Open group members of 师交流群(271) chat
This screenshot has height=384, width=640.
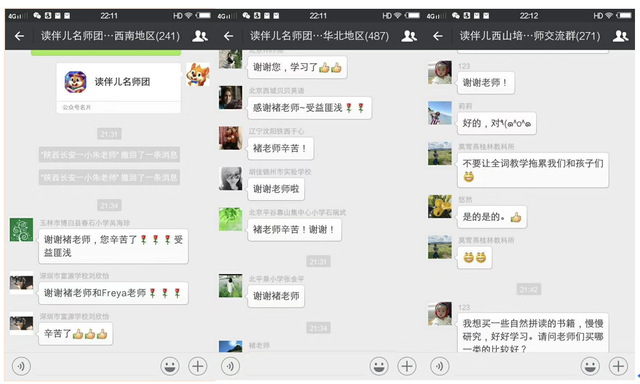(620, 36)
